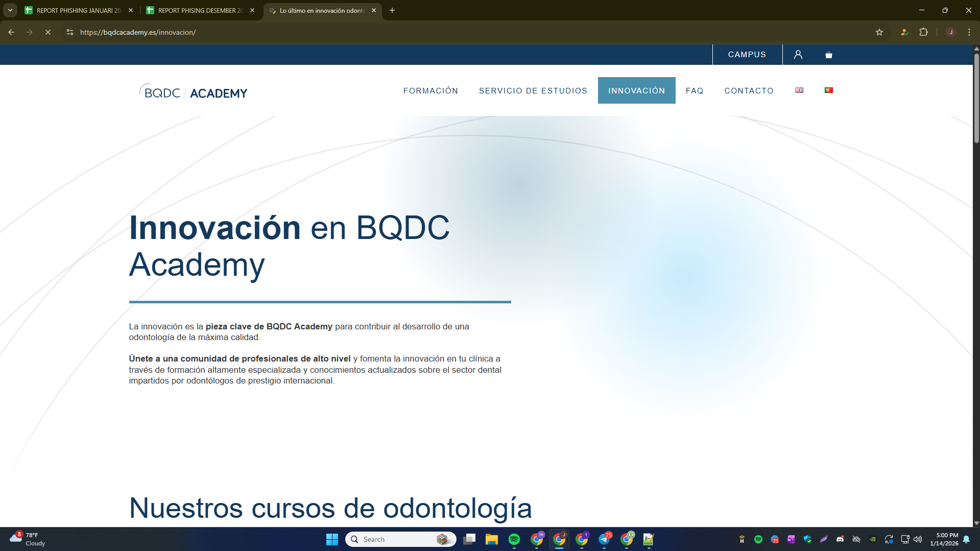The height and width of the screenshot is (551, 980).
Task: Open Windows Security tray icon
Action: (x=807, y=539)
